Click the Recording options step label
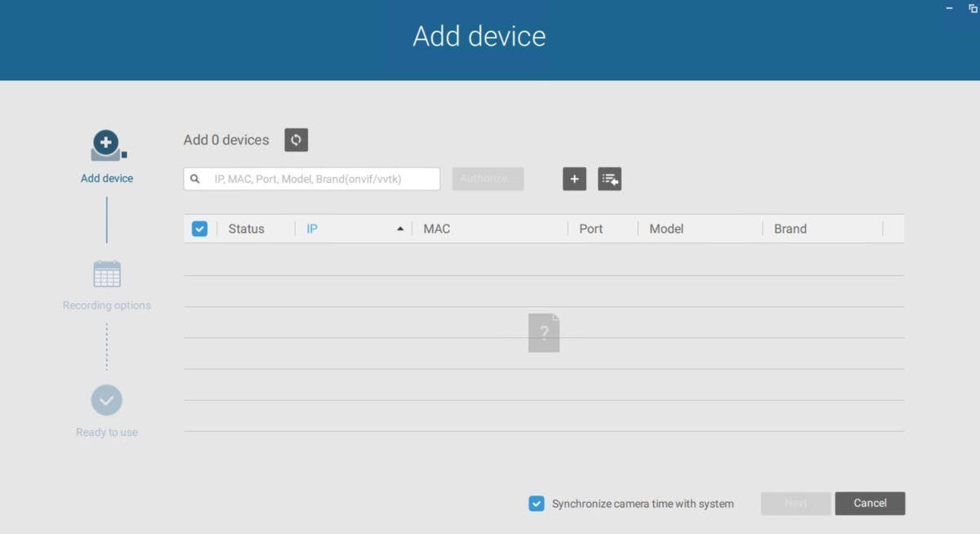The image size is (980, 534). (107, 305)
